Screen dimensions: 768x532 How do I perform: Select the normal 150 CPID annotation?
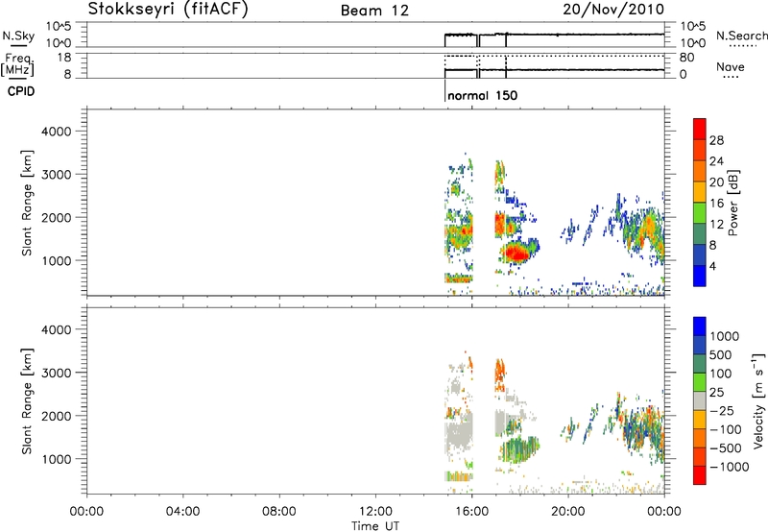pyautogui.click(x=483, y=95)
